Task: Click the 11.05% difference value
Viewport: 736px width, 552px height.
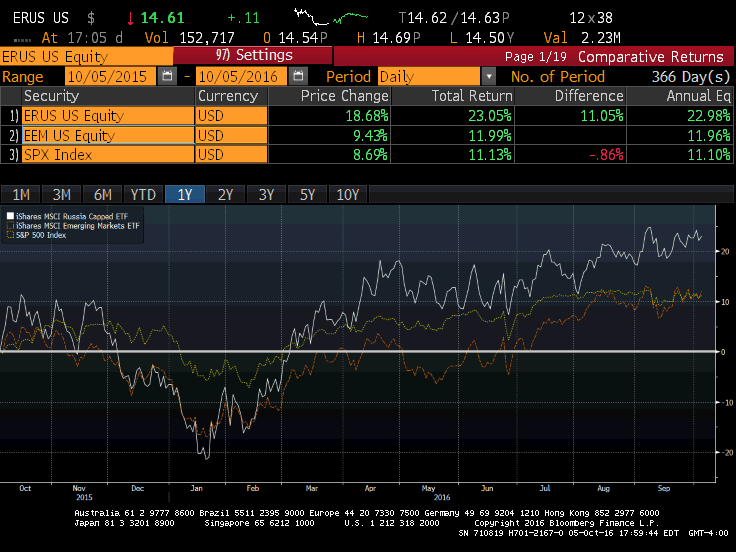Action: coord(602,115)
